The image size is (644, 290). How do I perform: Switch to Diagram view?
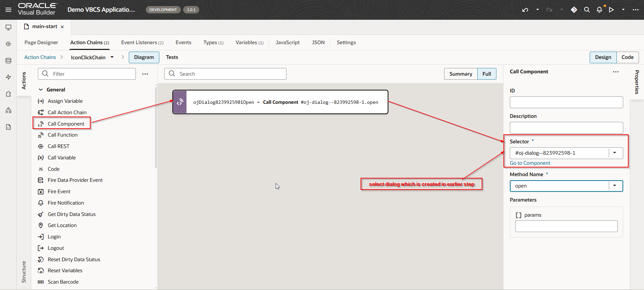[x=144, y=57]
